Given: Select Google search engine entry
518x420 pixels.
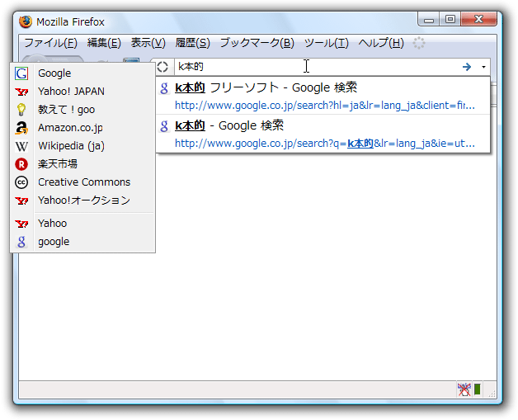Looking at the screenshot, I should coord(82,73).
